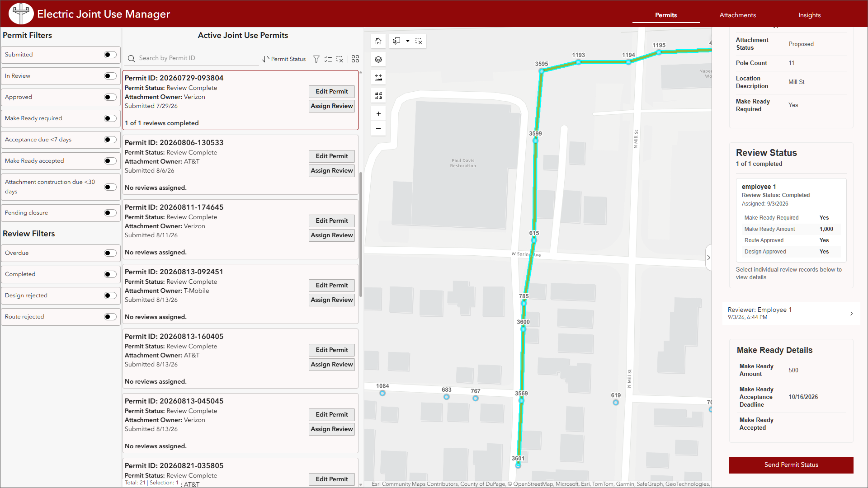
Task: Toggle the Design rejected filter
Action: [110, 296]
